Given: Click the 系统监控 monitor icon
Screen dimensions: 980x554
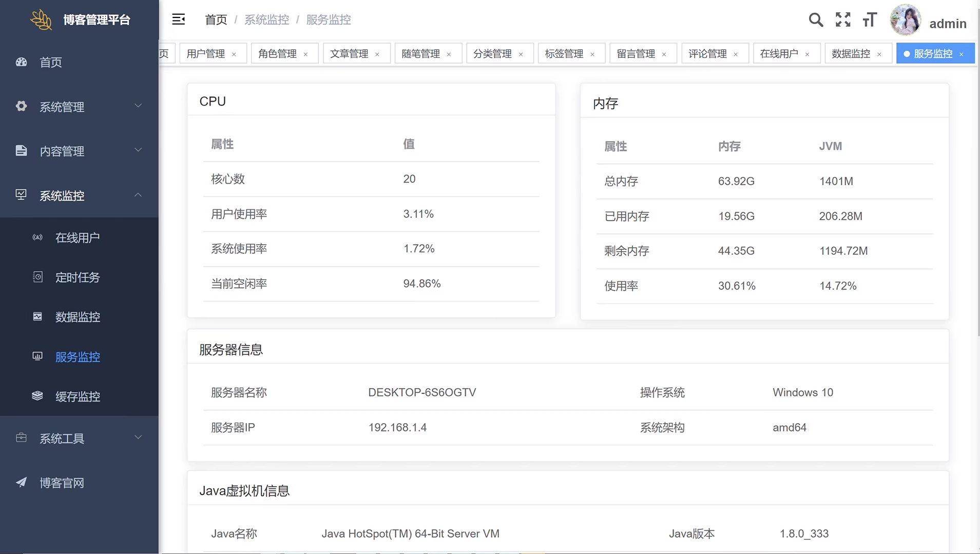Looking at the screenshot, I should 21,195.
